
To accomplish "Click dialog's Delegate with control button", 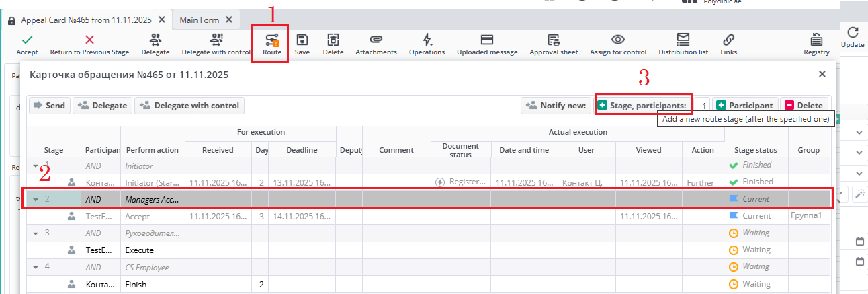I will 189,106.
